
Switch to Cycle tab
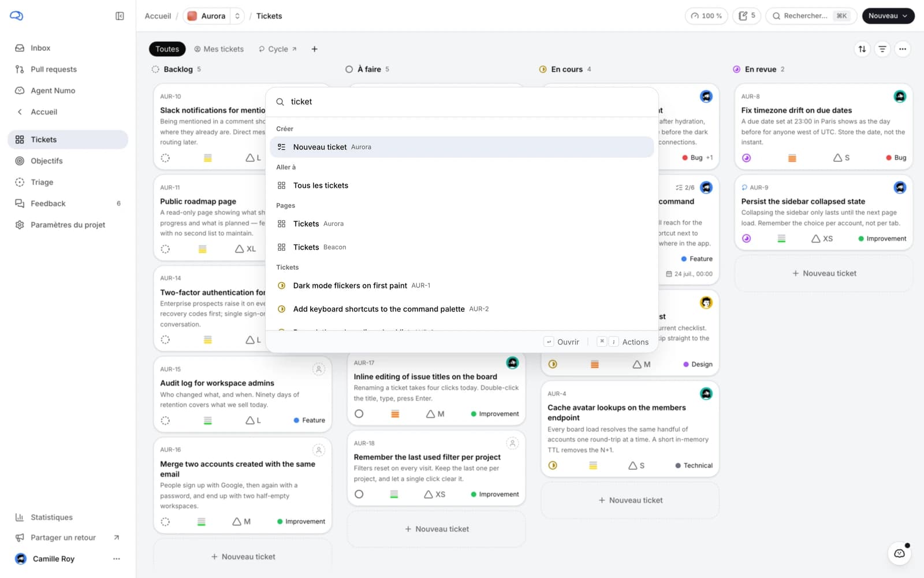point(278,49)
